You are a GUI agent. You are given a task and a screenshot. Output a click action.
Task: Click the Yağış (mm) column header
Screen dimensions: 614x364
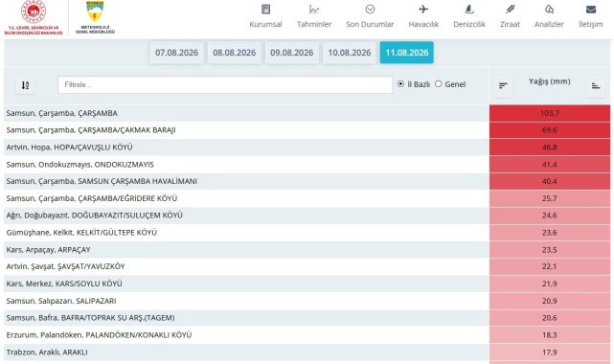(550, 81)
